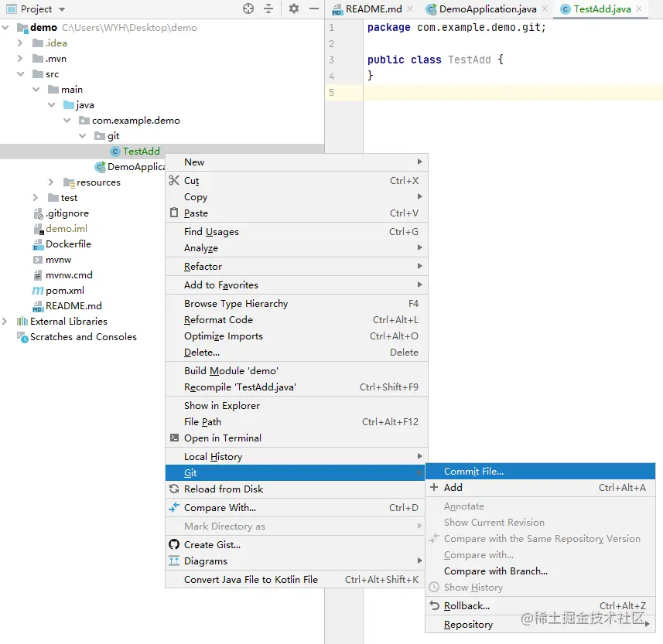Select the mvnw.cmd file
Image resolution: width=663 pixels, height=644 pixels.
coord(63,275)
